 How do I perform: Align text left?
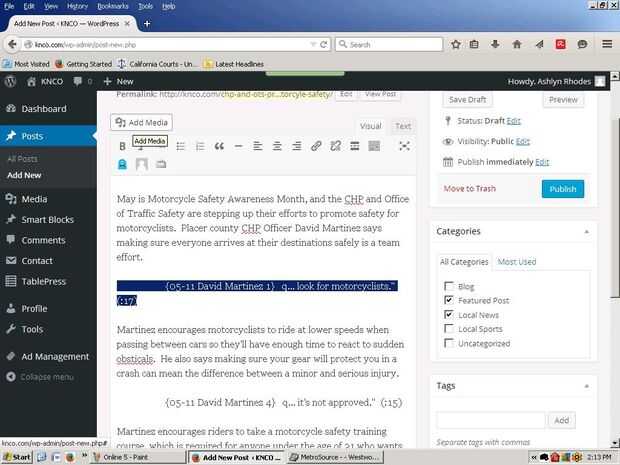point(257,146)
